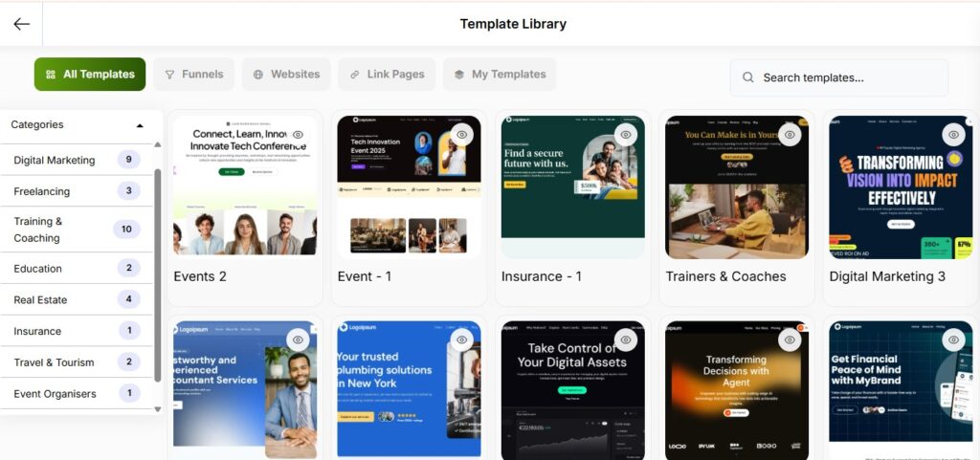Click eye icon on Digital Marketing 3
The width and height of the screenshot is (980, 460).
[954, 134]
